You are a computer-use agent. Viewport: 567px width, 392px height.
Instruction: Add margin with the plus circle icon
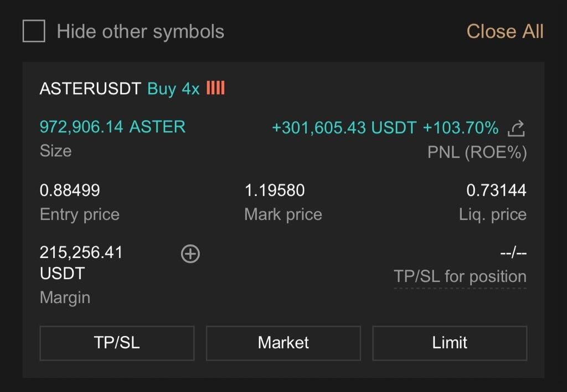point(190,254)
